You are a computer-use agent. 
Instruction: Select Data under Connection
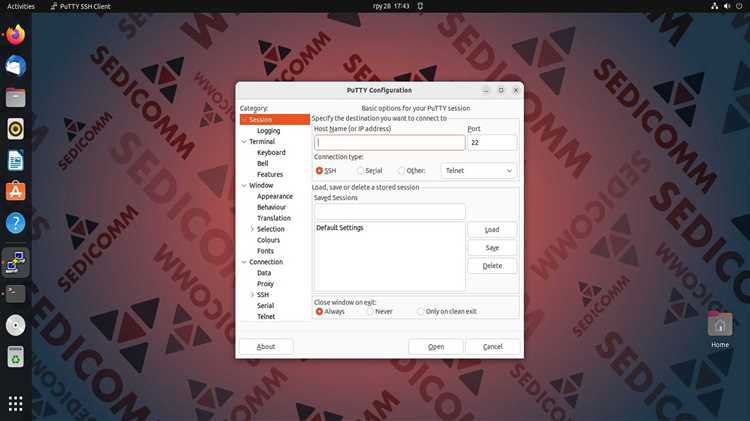[264, 273]
